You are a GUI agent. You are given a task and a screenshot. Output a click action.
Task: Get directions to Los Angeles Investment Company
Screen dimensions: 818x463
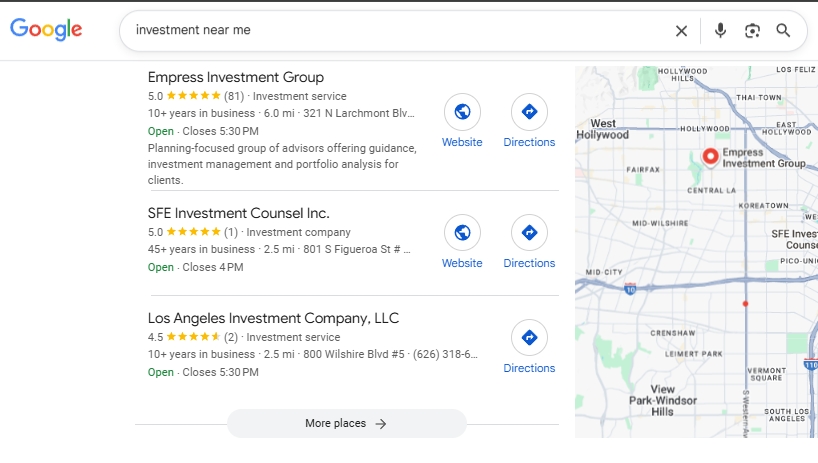coord(529,338)
